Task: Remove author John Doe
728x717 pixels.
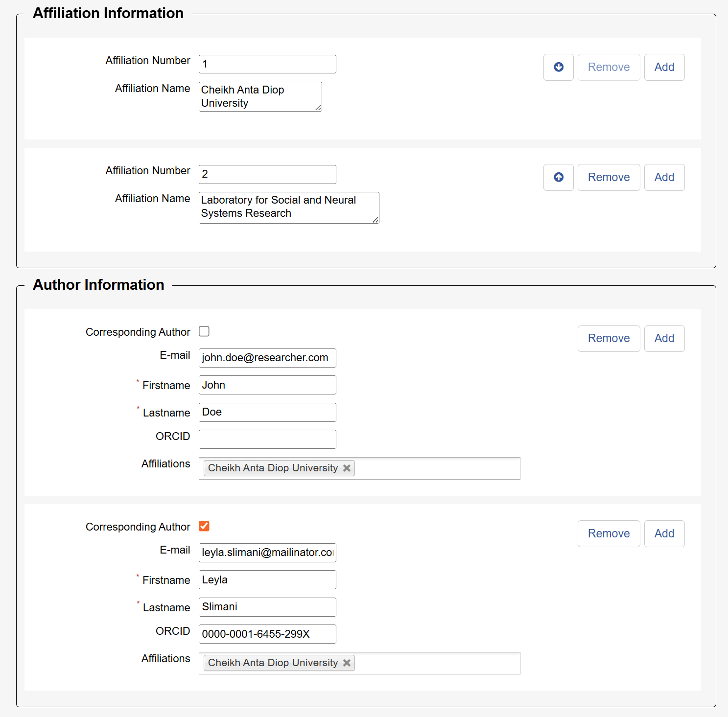Action: point(609,338)
